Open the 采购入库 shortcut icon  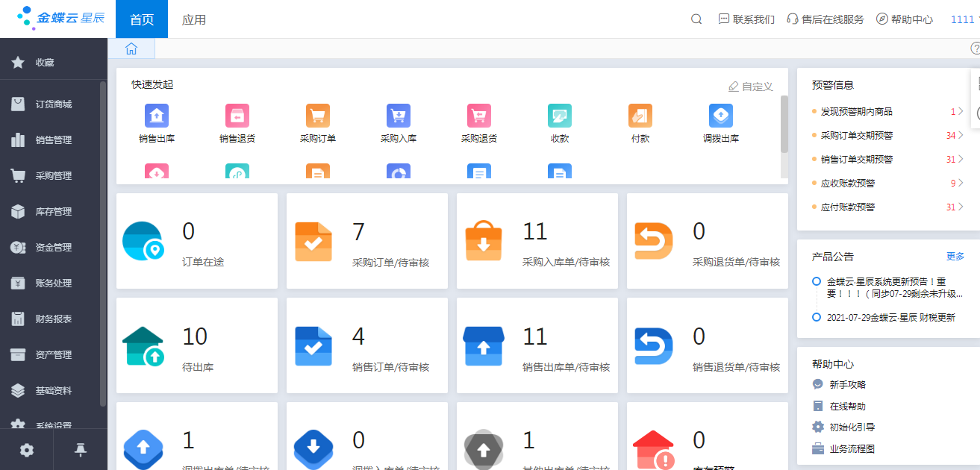pyautogui.click(x=399, y=116)
